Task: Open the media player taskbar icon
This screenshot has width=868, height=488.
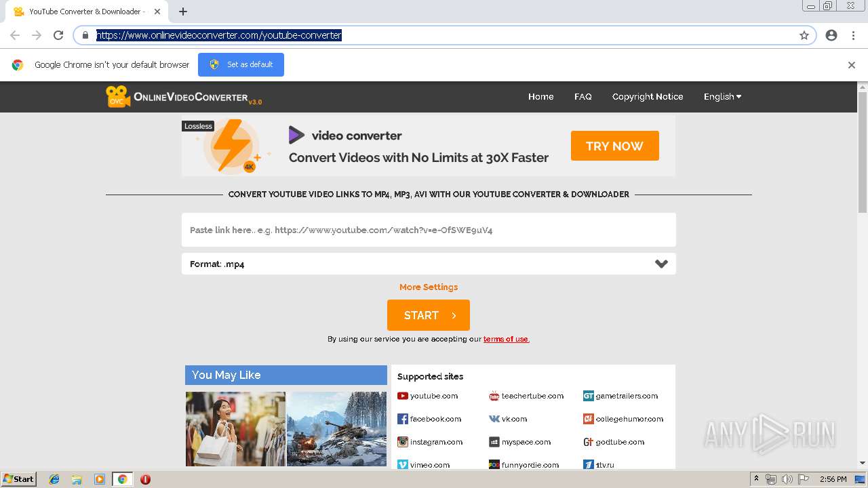Action: 100,479
